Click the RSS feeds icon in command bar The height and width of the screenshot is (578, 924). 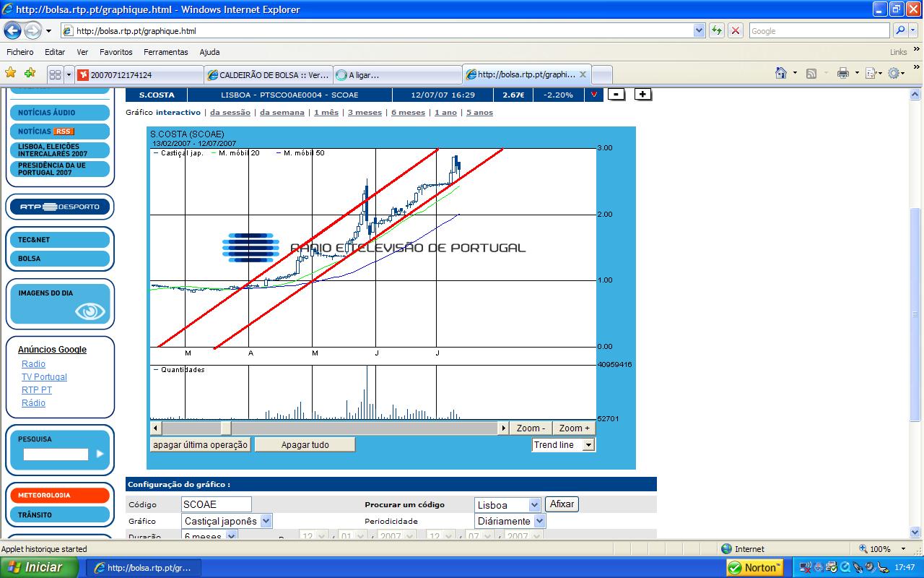pos(811,73)
